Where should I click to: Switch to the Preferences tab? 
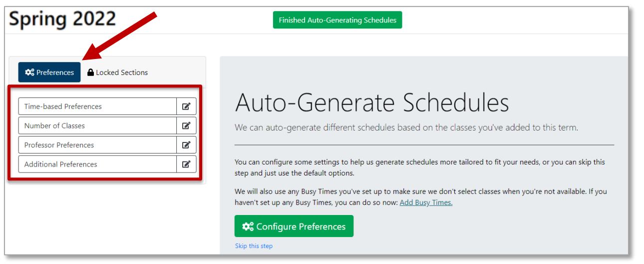pyautogui.click(x=49, y=72)
